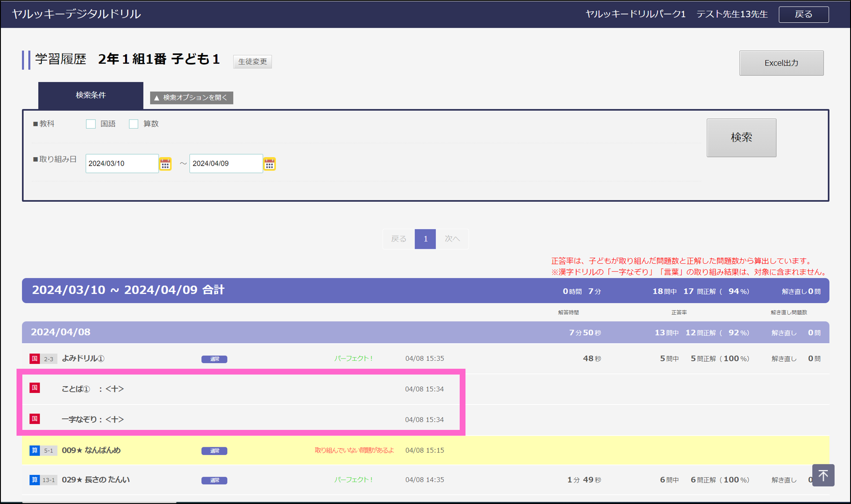
Task: Click the 戻る button in header
Action: coord(803,14)
